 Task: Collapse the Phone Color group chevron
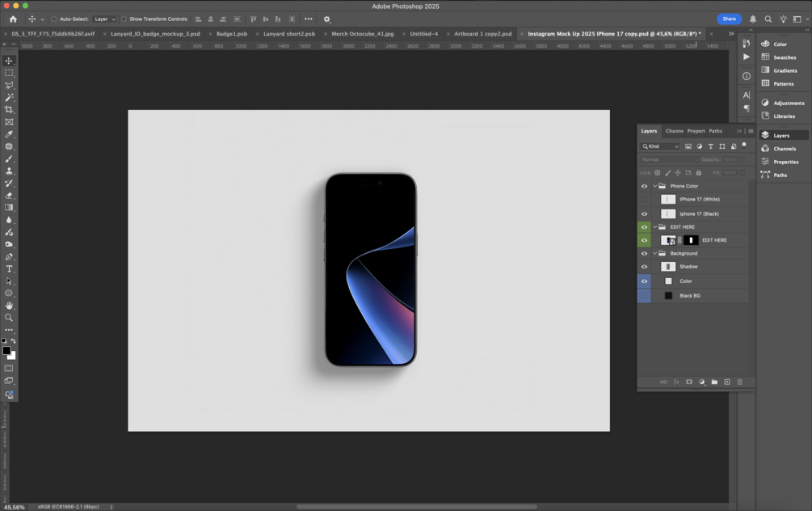tap(654, 186)
